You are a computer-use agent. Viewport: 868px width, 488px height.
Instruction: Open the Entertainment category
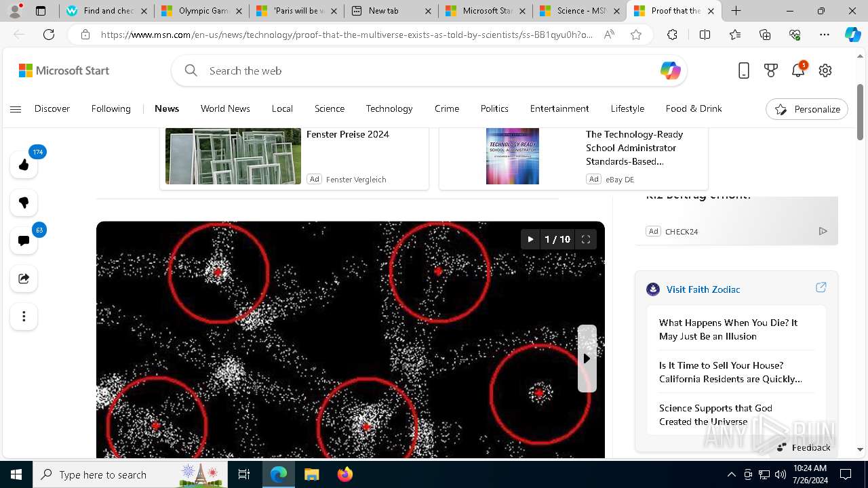tap(559, 108)
